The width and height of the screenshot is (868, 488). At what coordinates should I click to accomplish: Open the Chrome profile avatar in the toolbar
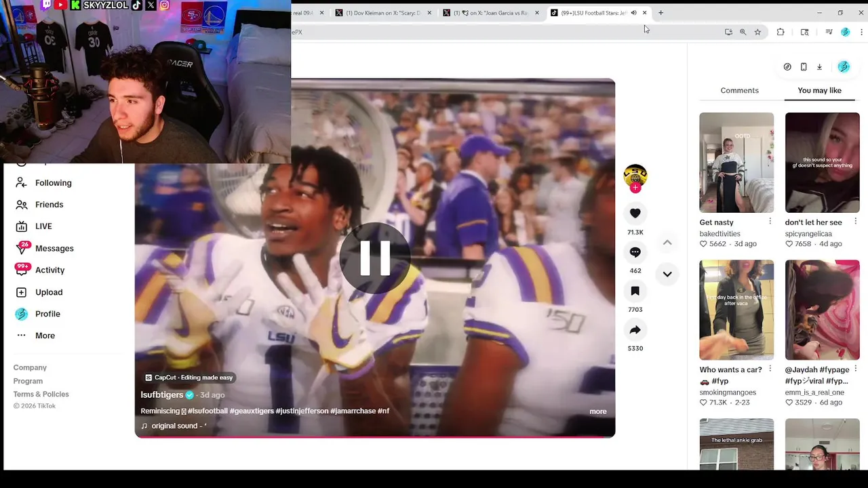[845, 32]
